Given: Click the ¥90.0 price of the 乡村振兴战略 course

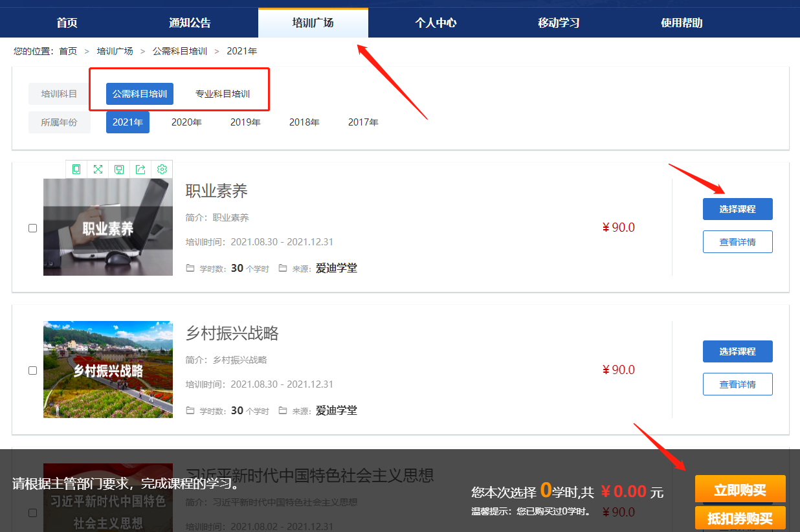Looking at the screenshot, I should pyautogui.click(x=619, y=370).
